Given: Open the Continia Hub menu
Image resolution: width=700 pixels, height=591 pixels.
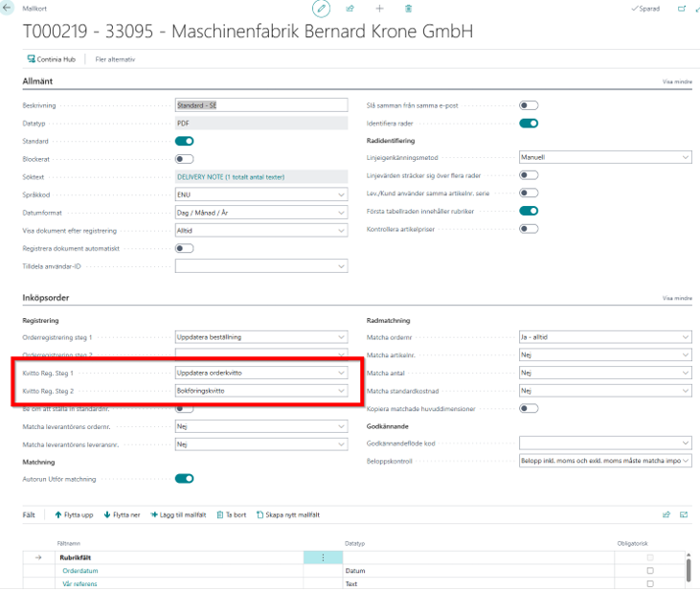Looking at the screenshot, I should click(x=52, y=59).
